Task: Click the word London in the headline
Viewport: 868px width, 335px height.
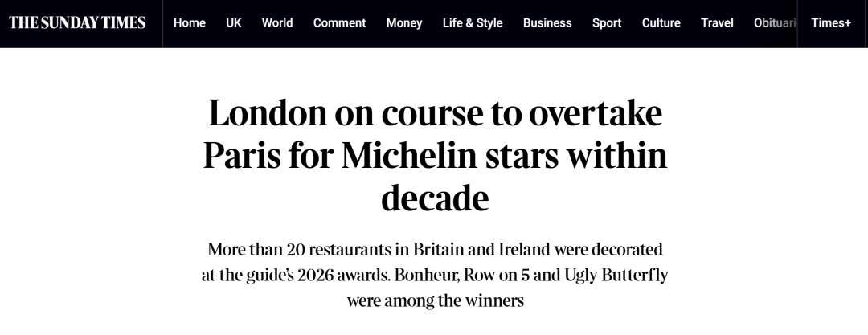Action: coord(264,115)
